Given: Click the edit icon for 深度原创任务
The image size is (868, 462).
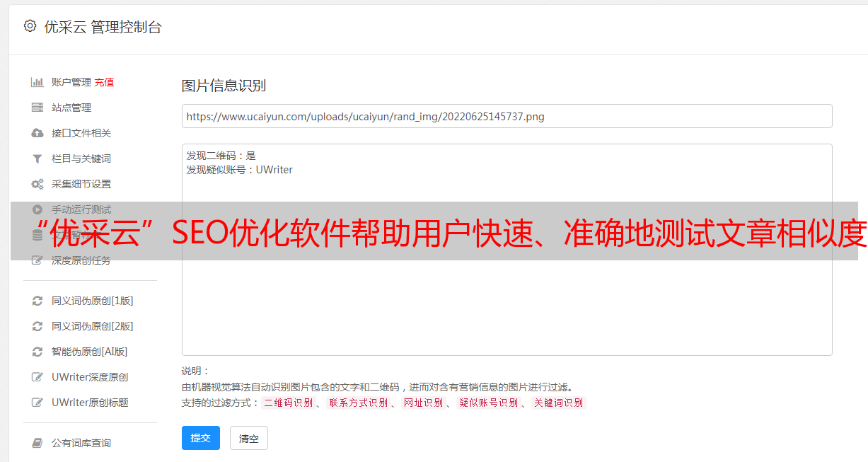Looking at the screenshot, I should pos(37,260).
